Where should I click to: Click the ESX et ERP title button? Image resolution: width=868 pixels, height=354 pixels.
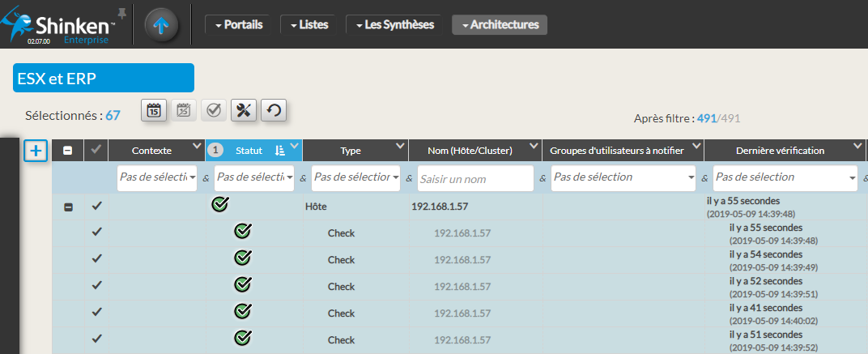click(x=104, y=78)
